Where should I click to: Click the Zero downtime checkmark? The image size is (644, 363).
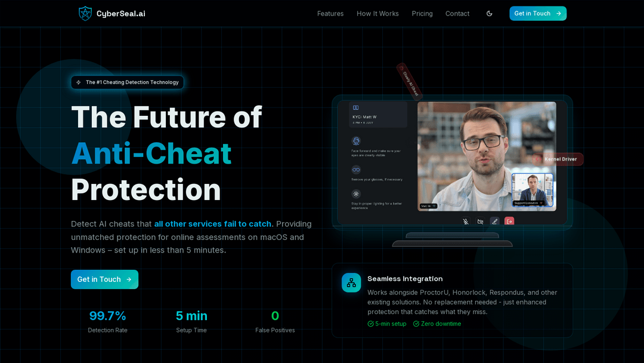pos(417,324)
